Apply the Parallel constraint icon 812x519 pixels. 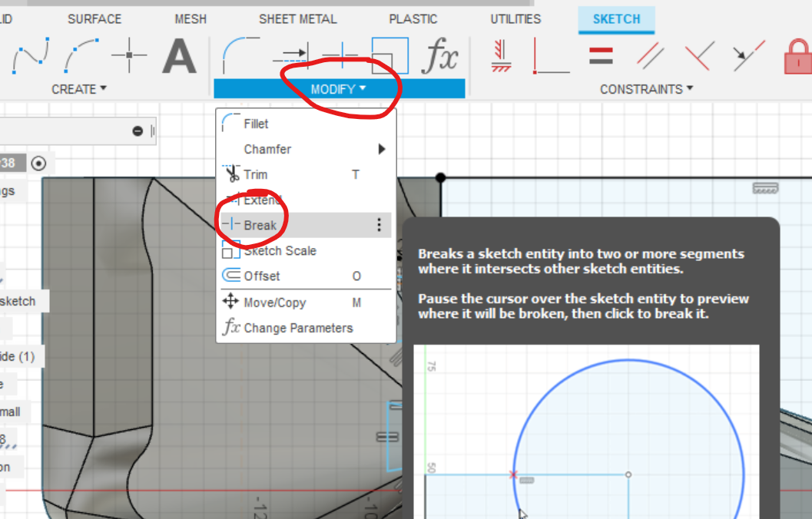[651, 55]
